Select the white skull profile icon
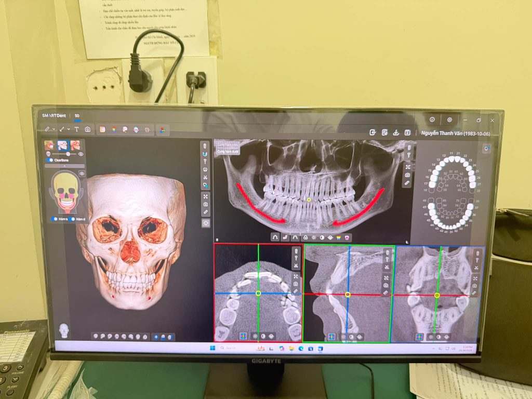This screenshot has width=532, height=399. tap(125, 129)
